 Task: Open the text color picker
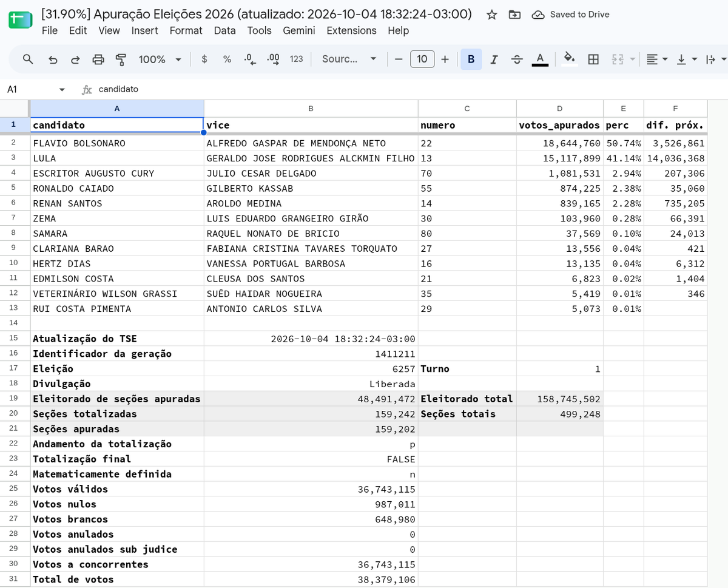pos(539,59)
